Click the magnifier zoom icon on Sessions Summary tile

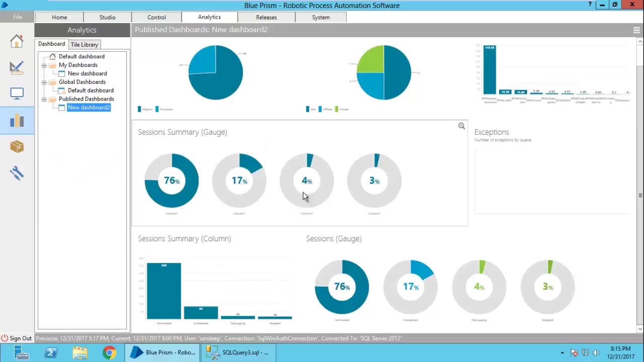(x=461, y=126)
